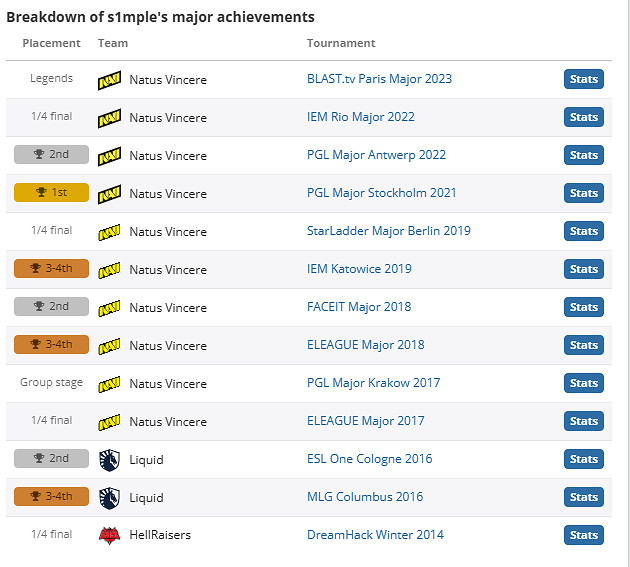Viewport: 630px width, 567px height.
Task: Open DreamHack Winter 2014 tournament link
Action: click(x=375, y=535)
